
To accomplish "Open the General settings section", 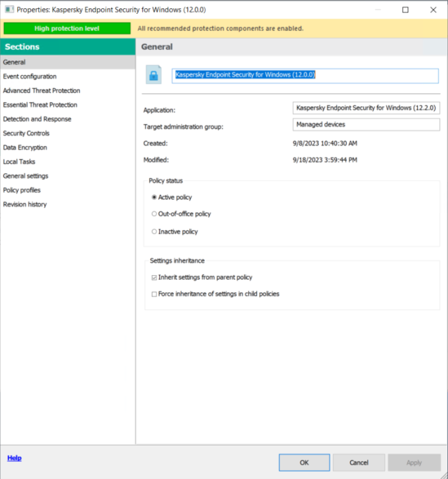I will click(68, 176).
